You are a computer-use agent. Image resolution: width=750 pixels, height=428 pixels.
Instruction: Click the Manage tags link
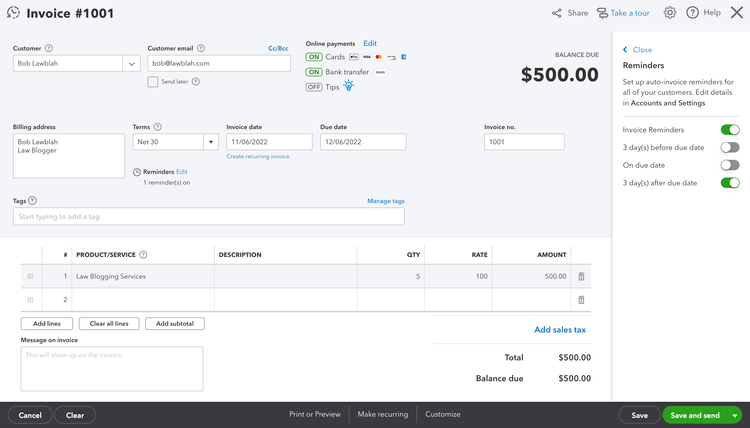[386, 201]
